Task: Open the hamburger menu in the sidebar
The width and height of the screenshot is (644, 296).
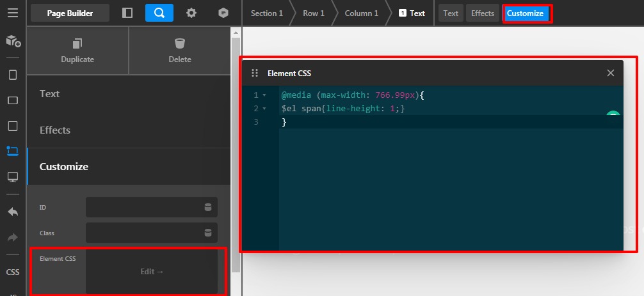Action: (x=12, y=13)
